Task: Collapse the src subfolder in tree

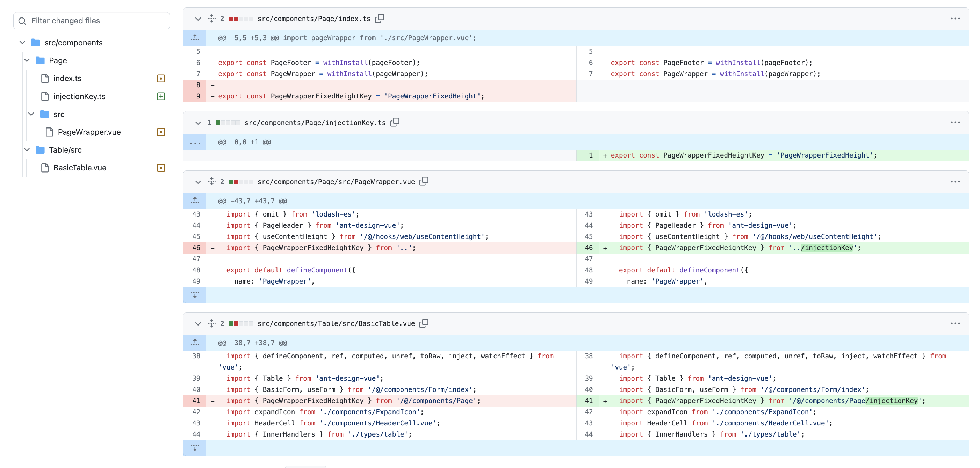Action: (x=31, y=114)
